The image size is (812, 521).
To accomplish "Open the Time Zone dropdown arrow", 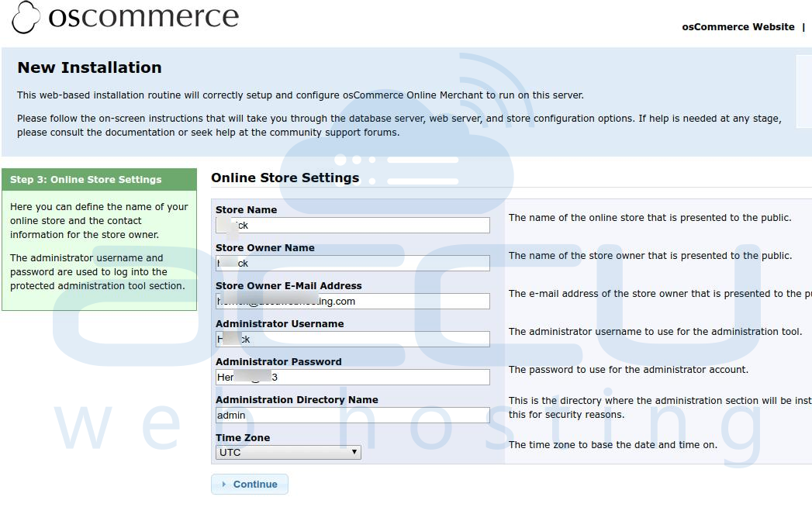I will (355, 452).
